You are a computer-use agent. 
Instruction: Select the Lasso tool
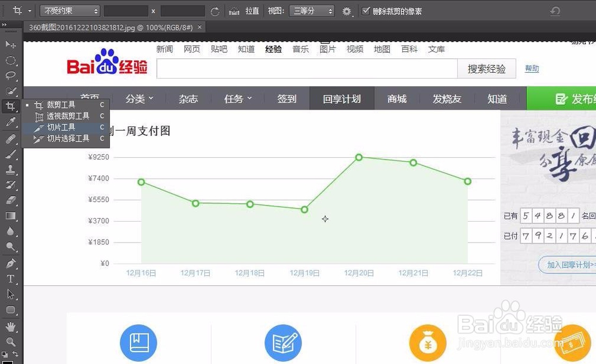11,76
